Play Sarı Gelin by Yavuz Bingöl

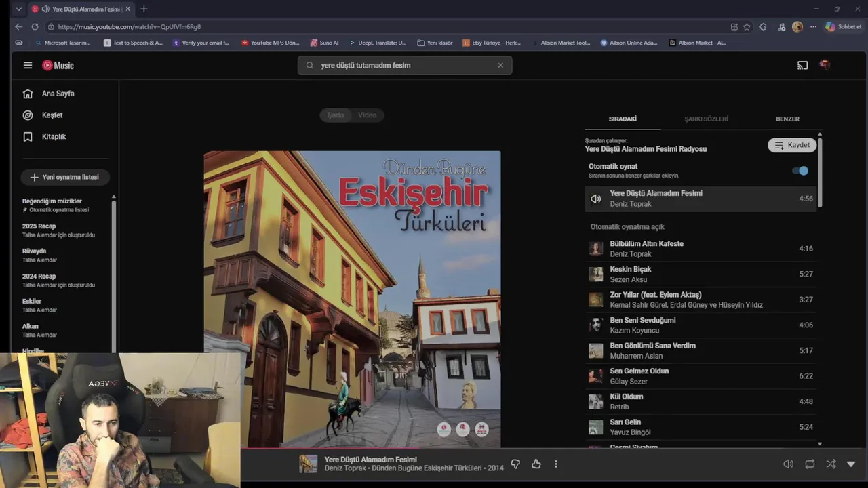(701, 427)
